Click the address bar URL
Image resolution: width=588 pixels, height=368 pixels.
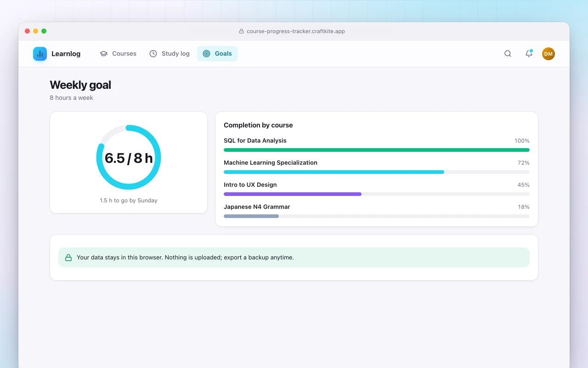pyautogui.click(x=296, y=31)
